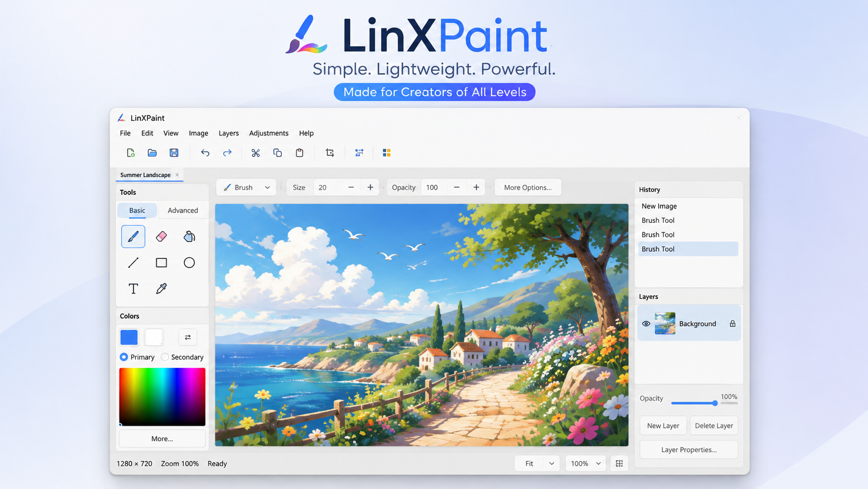Click the 1280 × 720 status text
The width and height of the screenshot is (868, 489).
point(134,464)
